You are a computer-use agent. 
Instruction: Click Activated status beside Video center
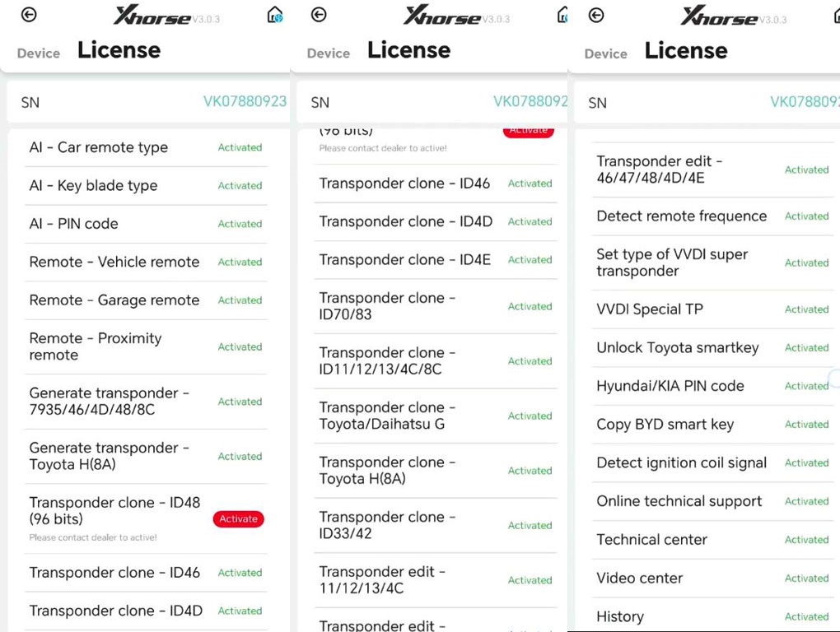[806, 579]
